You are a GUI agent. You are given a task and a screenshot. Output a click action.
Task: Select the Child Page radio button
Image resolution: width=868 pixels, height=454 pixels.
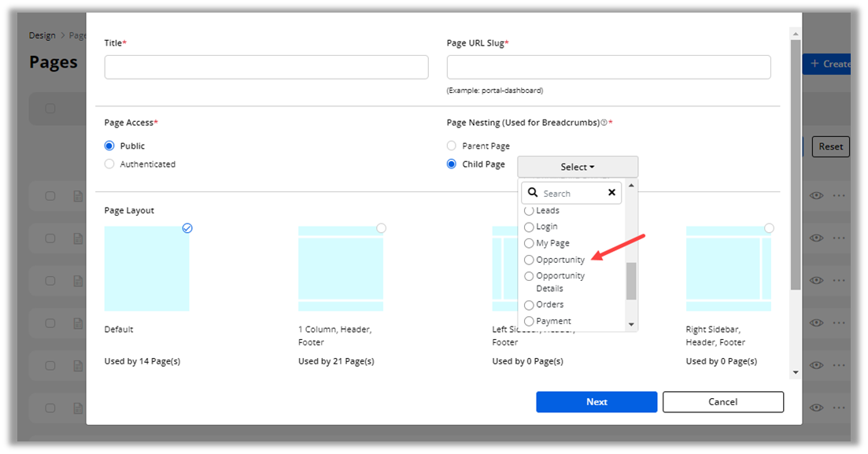(x=452, y=164)
